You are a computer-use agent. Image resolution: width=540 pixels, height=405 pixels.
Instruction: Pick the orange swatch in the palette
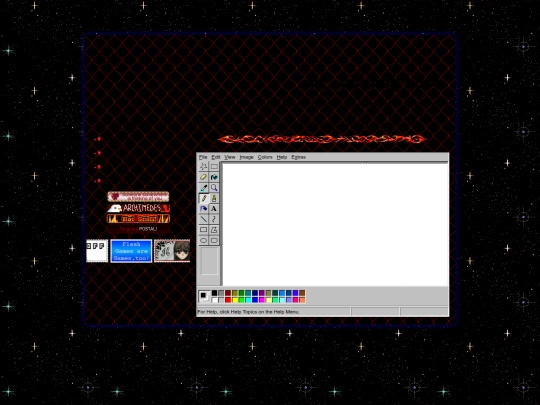(302, 300)
